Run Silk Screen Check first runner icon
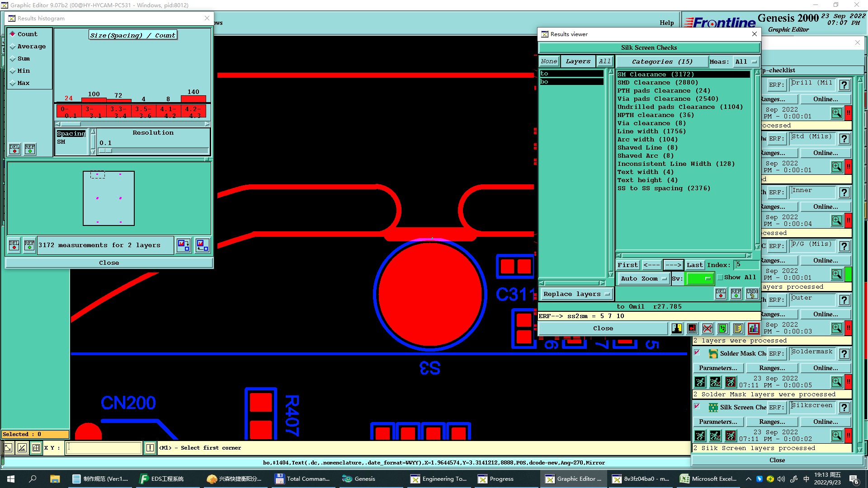Viewport: 868px width, 488px height. 700,436
